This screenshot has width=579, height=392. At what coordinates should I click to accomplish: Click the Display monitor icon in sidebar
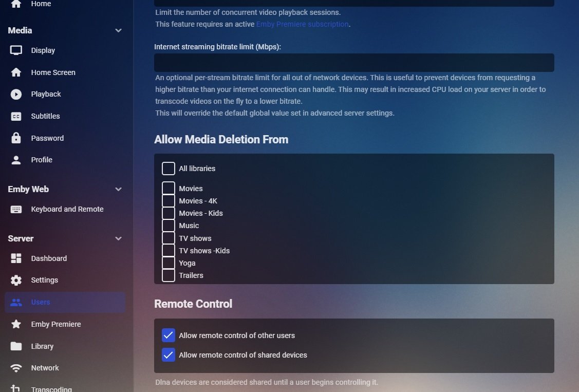click(x=16, y=50)
